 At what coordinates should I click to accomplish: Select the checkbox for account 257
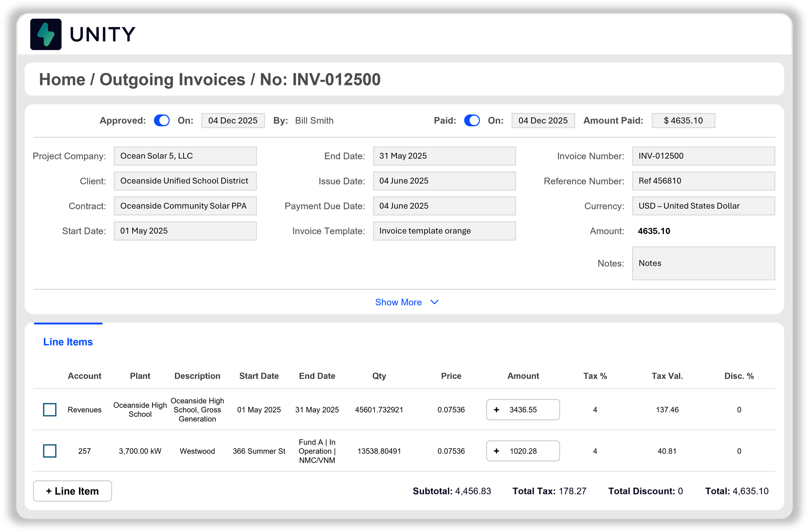49,451
